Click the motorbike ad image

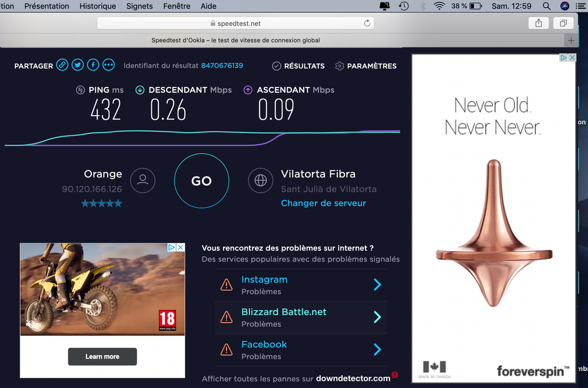[x=102, y=289]
